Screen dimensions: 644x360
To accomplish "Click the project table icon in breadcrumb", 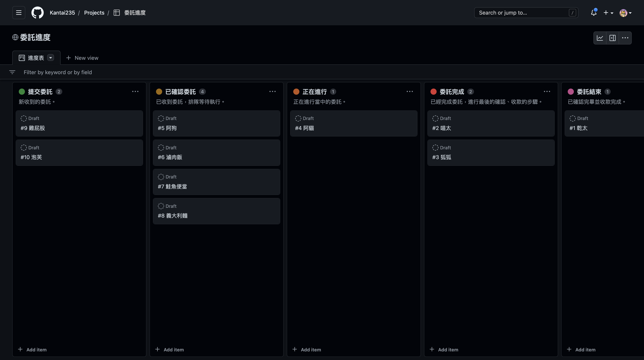I will (x=117, y=12).
